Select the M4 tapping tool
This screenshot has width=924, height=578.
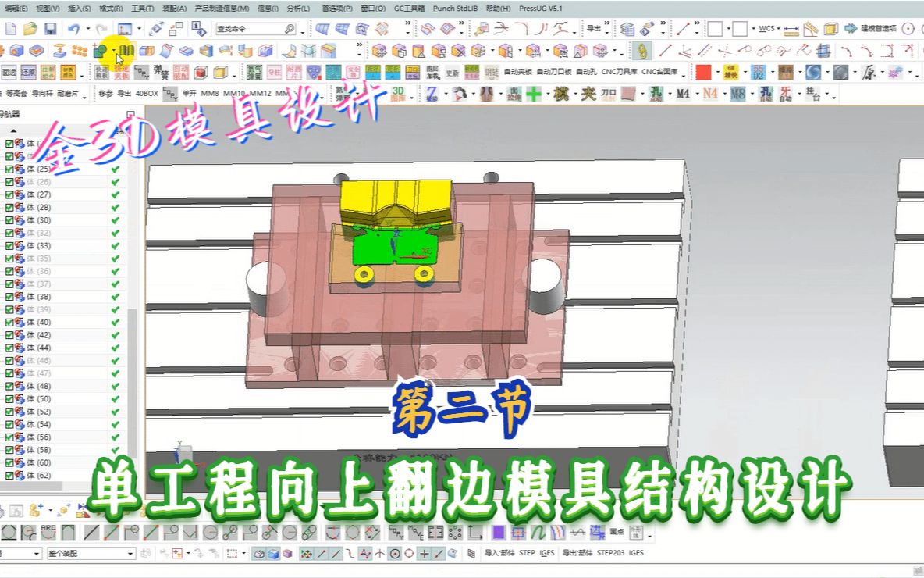[682, 94]
